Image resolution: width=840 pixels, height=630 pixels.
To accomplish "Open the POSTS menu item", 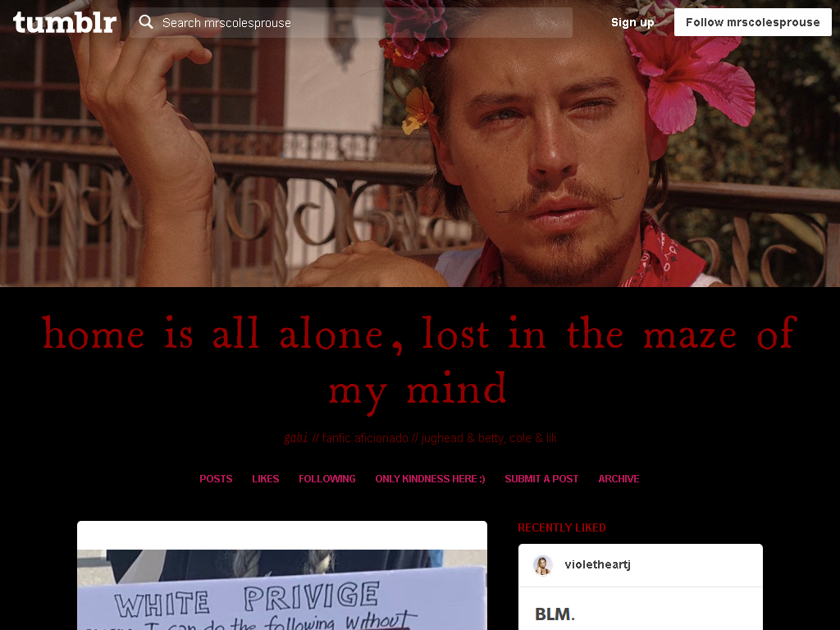I will click(x=216, y=479).
